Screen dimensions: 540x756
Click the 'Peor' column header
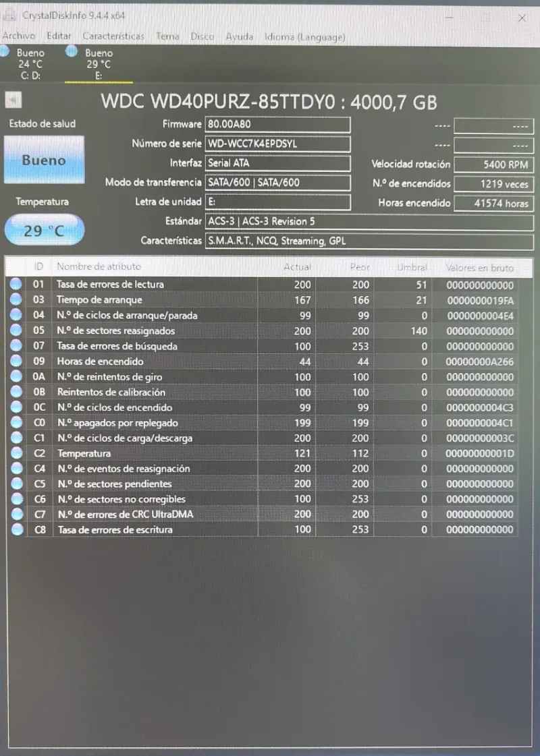tap(360, 267)
